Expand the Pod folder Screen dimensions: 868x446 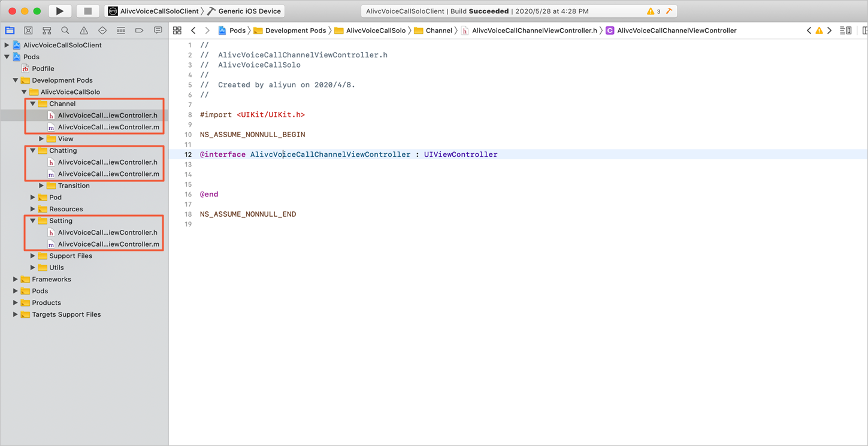(33, 198)
